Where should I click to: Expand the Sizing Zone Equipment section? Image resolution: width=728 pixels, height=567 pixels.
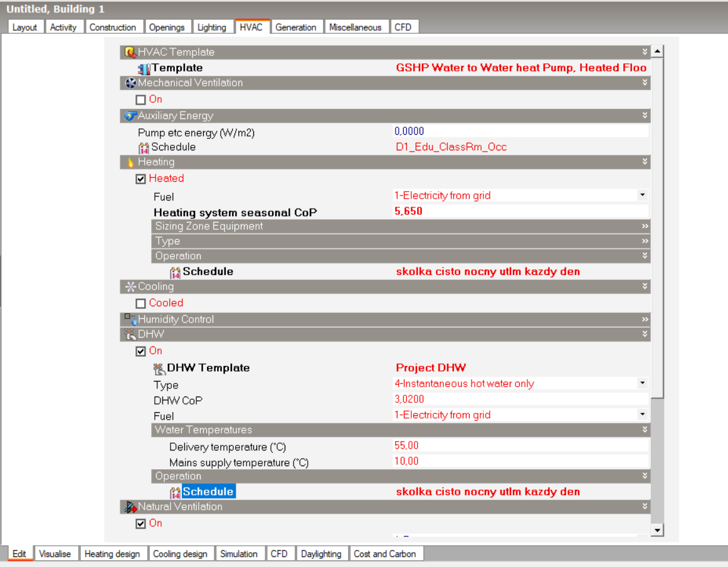tap(645, 226)
